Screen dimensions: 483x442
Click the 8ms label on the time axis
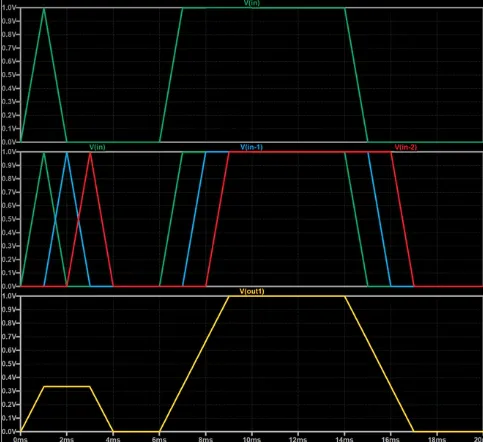coord(205,439)
